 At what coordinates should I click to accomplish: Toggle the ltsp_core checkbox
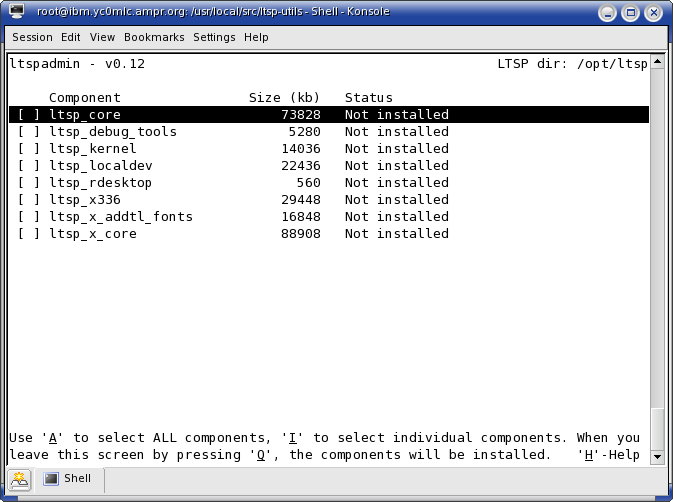(x=29, y=115)
